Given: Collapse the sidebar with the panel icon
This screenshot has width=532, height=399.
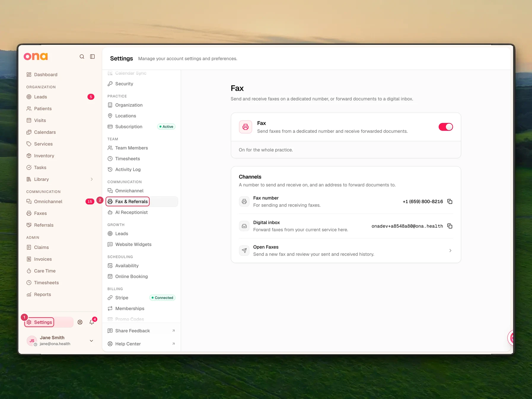Looking at the screenshot, I should [x=93, y=57].
